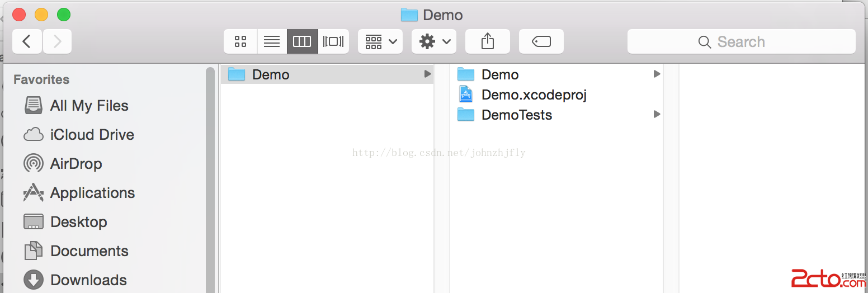Minimize the window with yellow button
The height and width of the screenshot is (293, 868).
(x=41, y=15)
